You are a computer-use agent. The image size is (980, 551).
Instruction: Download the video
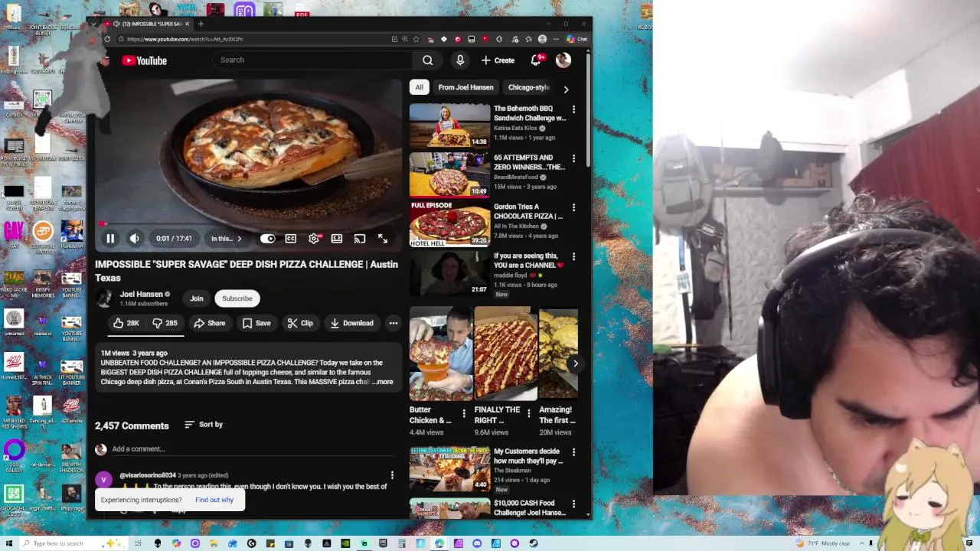coord(351,323)
